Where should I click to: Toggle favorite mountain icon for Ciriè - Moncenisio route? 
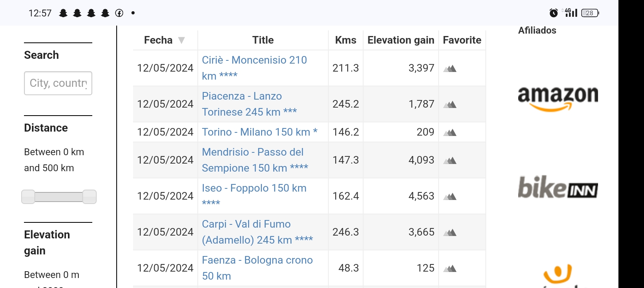pyautogui.click(x=450, y=68)
